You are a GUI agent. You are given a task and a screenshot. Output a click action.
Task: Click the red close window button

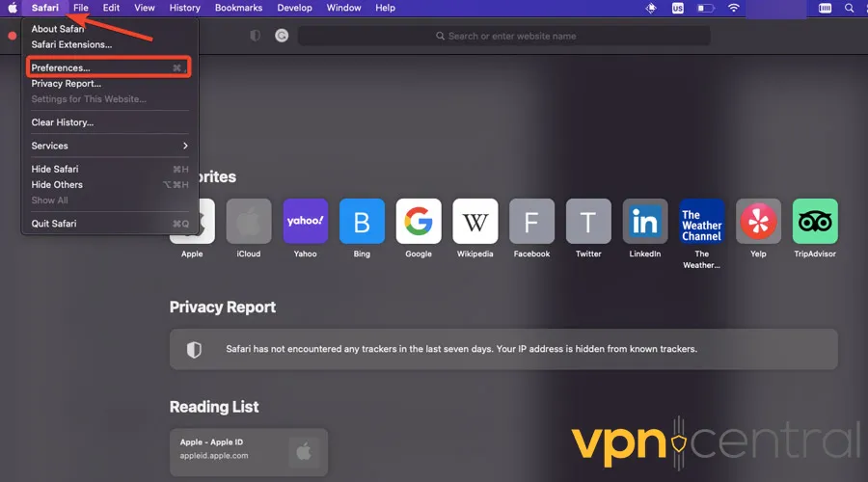pyautogui.click(x=13, y=36)
